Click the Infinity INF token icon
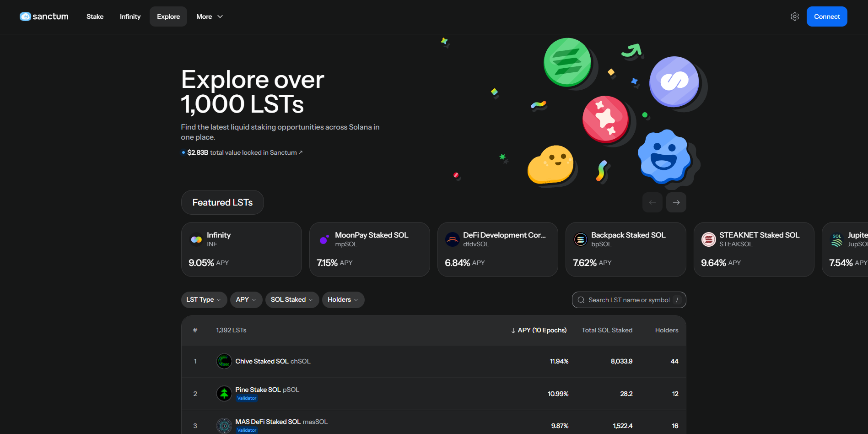 coord(196,239)
